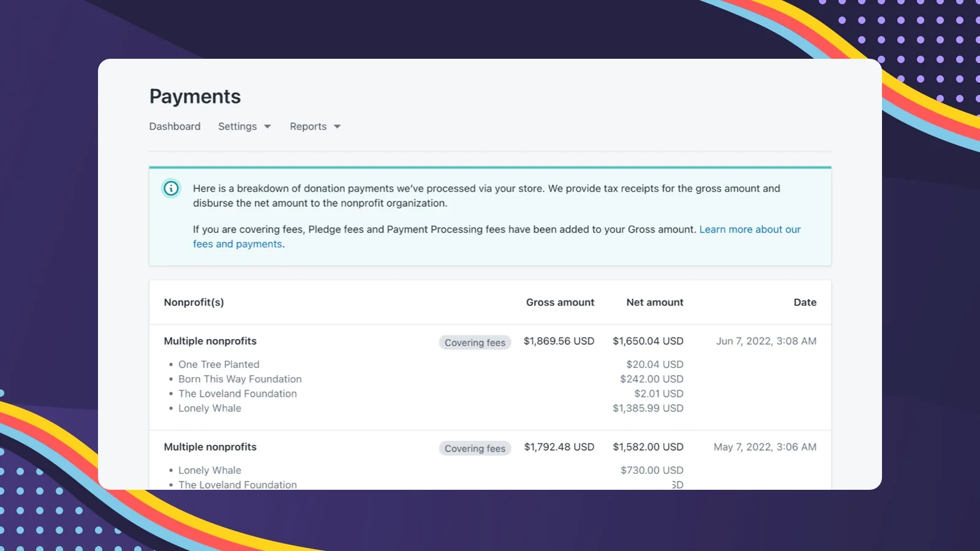Open the Settings dropdown menu
The image size is (980, 551).
[244, 126]
